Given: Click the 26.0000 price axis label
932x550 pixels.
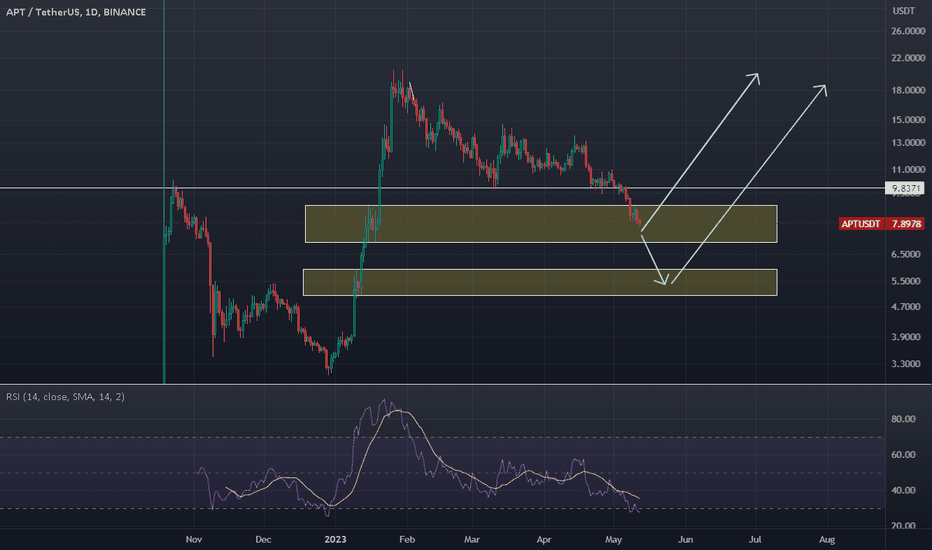Looking at the screenshot, I should (x=908, y=31).
